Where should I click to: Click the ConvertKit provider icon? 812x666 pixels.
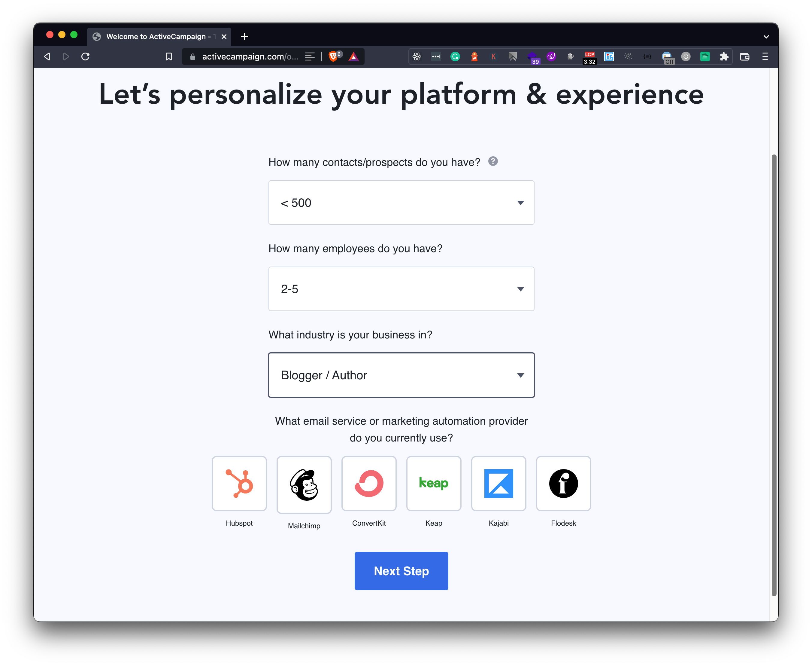tap(369, 483)
